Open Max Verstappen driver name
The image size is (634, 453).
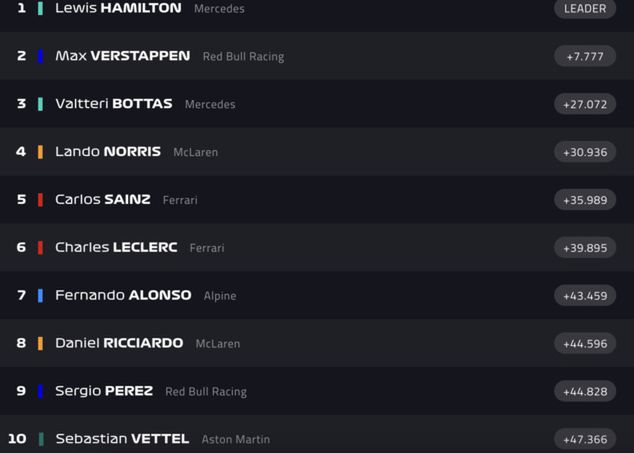122,56
